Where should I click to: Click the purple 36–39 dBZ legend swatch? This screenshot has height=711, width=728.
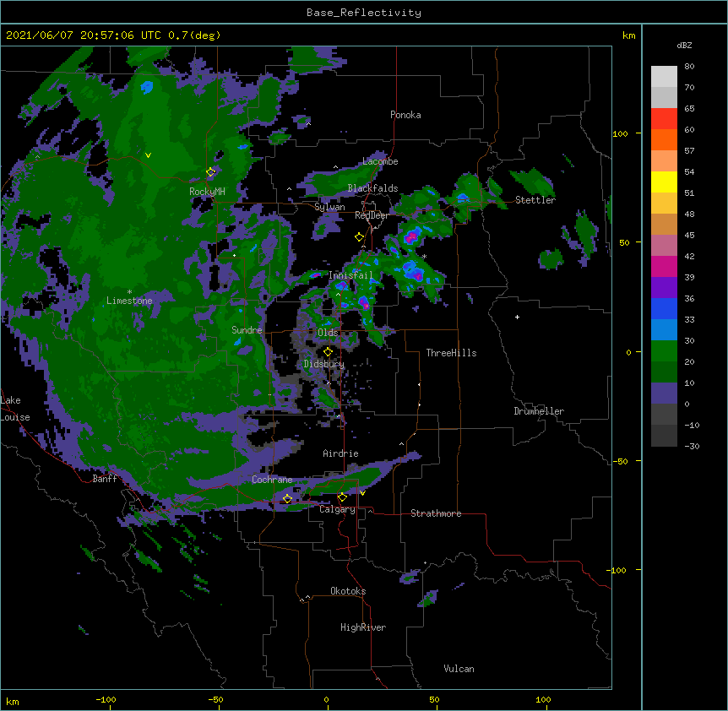[x=664, y=288]
